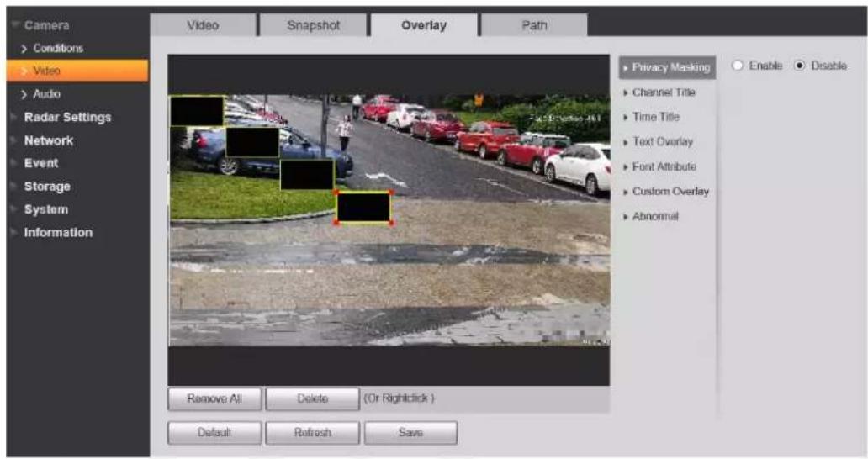Click the Refresh button
Image resolution: width=868 pixels, height=459 pixels.
312,432
